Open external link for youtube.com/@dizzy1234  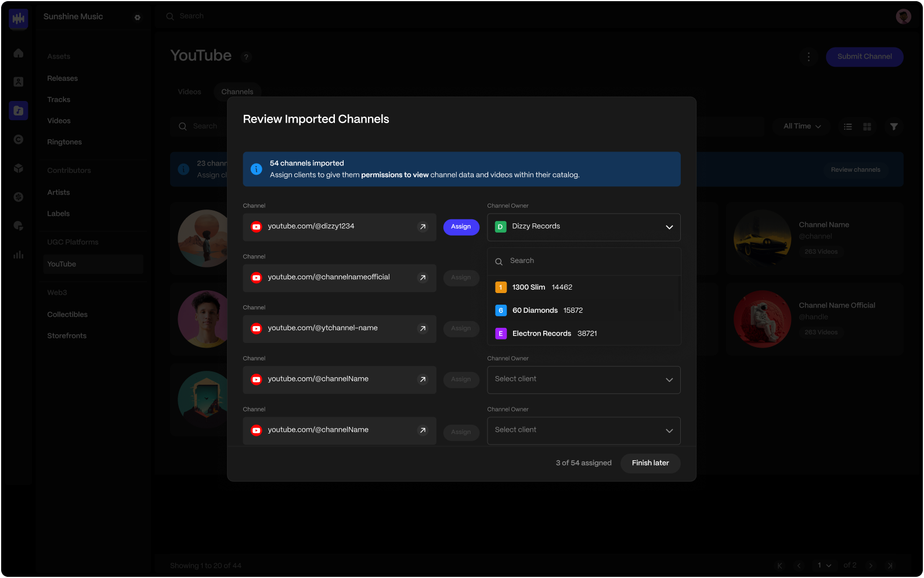(423, 227)
